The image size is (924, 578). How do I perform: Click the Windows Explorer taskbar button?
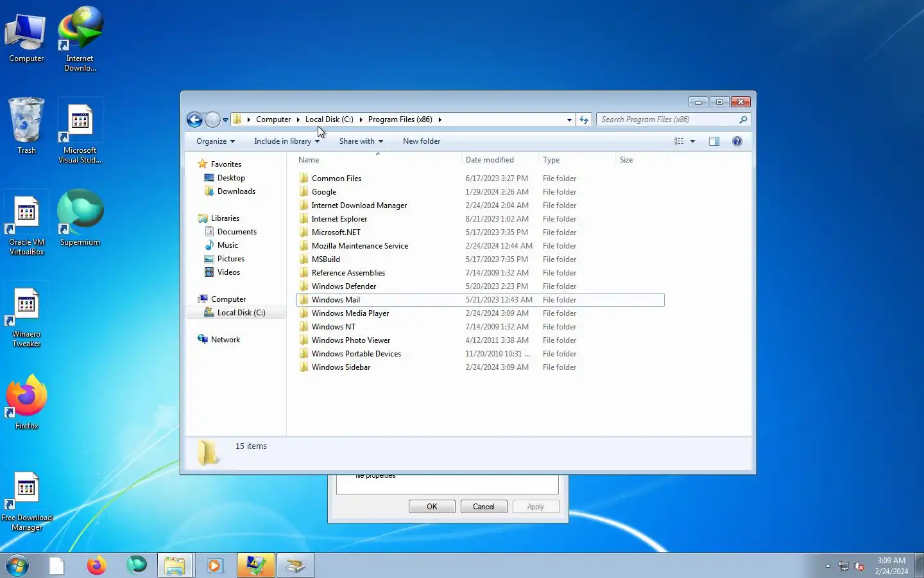(x=175, y=565)
